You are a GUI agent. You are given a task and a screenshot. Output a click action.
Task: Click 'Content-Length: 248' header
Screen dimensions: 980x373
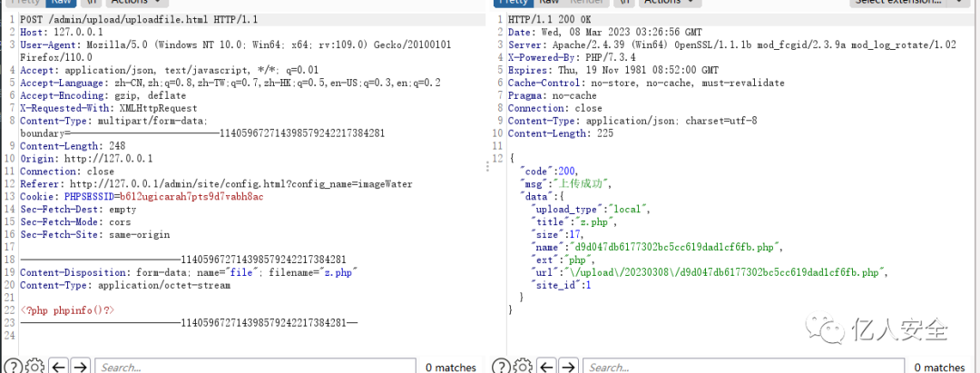coord(73,146)
